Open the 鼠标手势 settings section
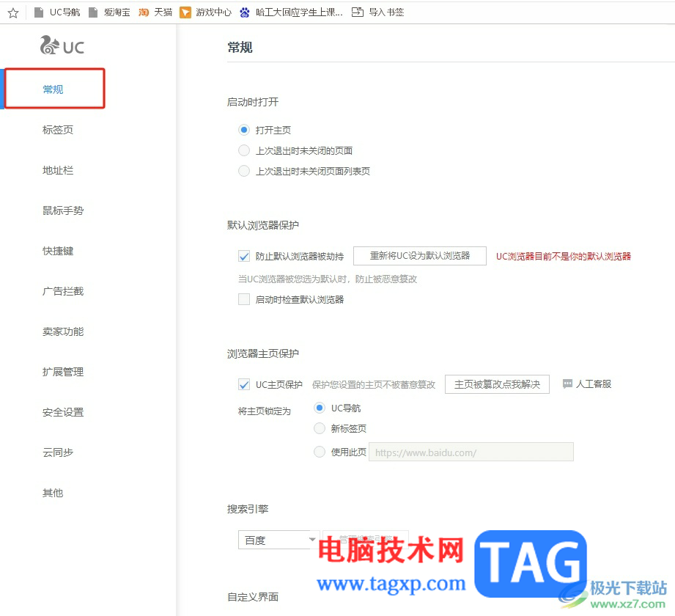 click(63, 210)
